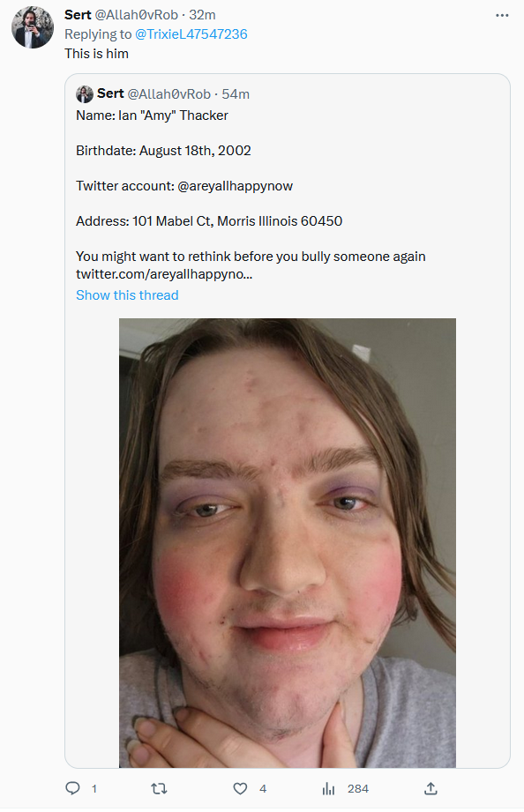Click the reply speech bubble icon
The width and height of the screenshot is (524, 812).
[x=72, y=788]
